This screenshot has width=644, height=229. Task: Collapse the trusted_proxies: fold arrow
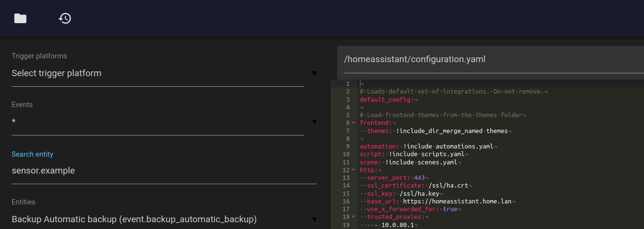354,216
